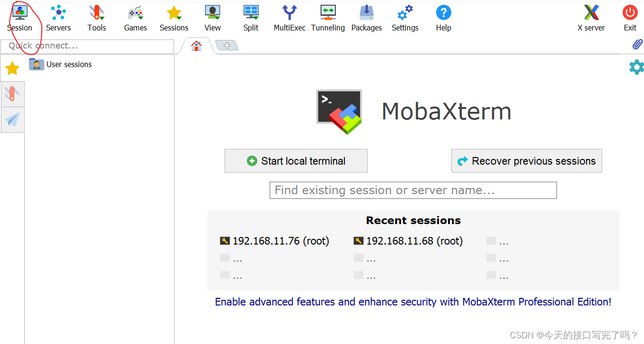The height and width of the screenshot is (344, 644).
Task: Switch to the home tab
Action: click(x=196, y=45)
